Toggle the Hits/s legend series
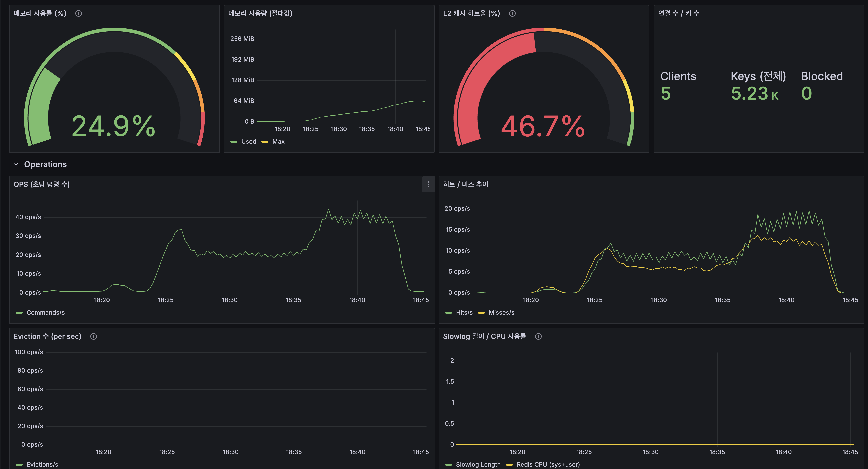The height and width of the screenshot is (469, 868). tap(464, 313)
